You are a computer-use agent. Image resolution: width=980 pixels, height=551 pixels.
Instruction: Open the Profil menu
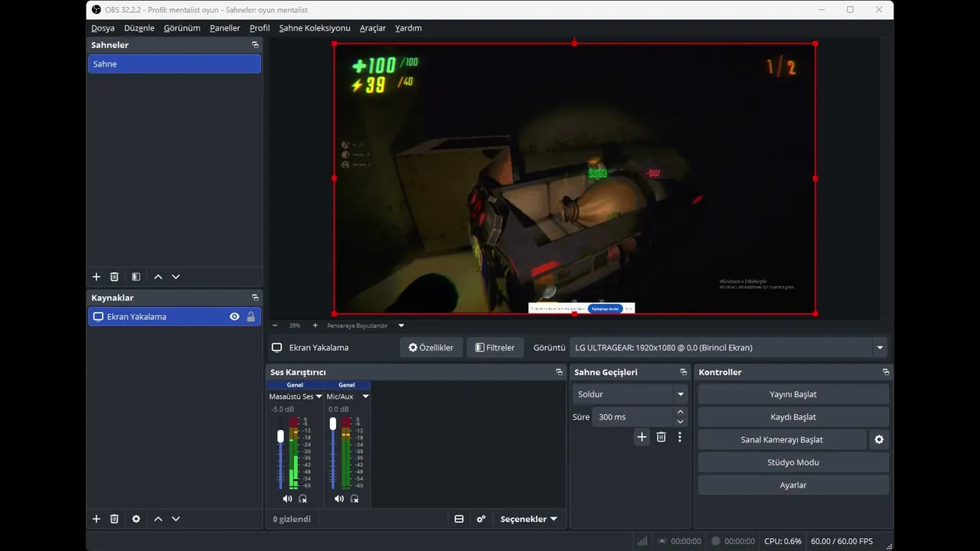click(x=260, y=28)
